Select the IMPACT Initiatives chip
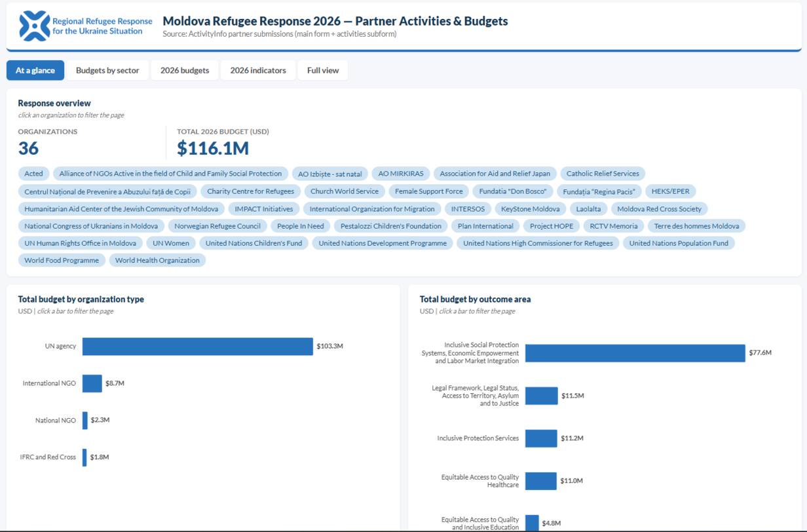 264,209
